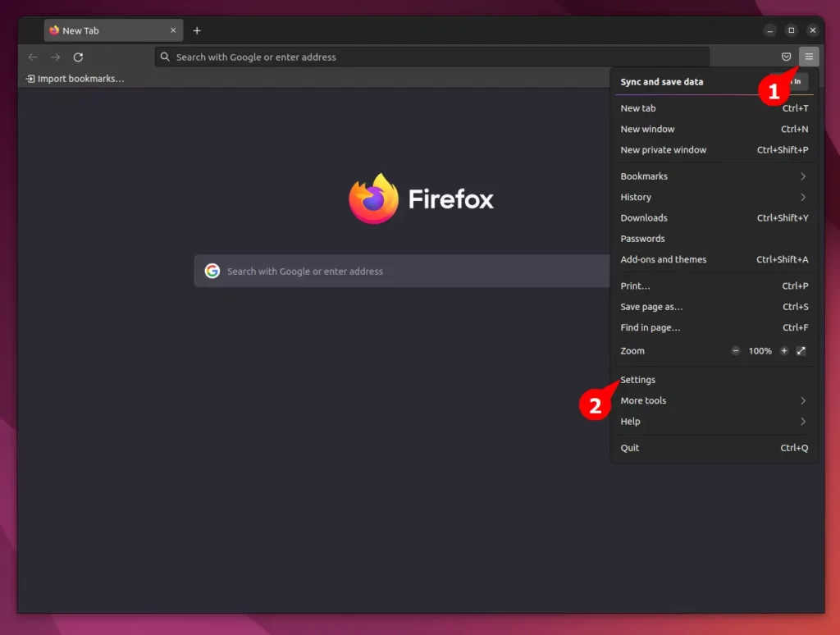Expand the History submenu
The image size is (840, 635).
coord(714,197)
